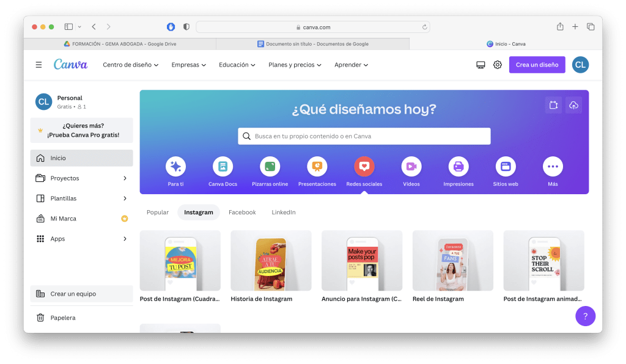
Task: Click the Bitwarden extension icon in toolbar
Action: coord(171,27)
